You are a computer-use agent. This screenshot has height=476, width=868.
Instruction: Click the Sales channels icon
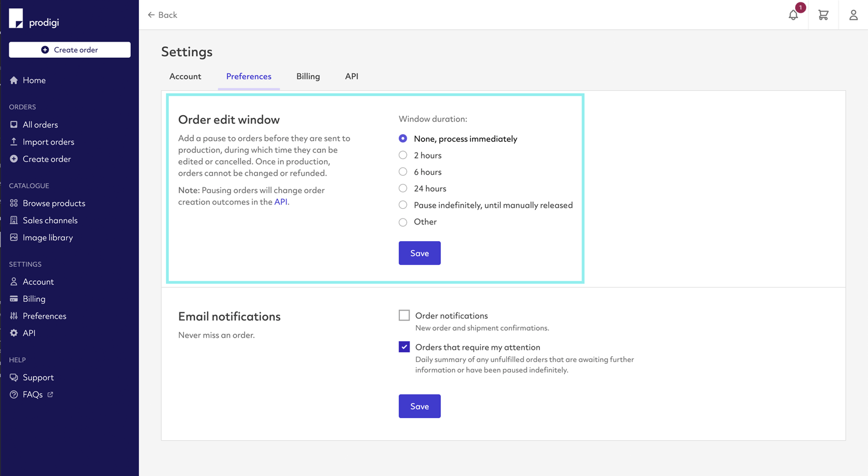(14, 220)
